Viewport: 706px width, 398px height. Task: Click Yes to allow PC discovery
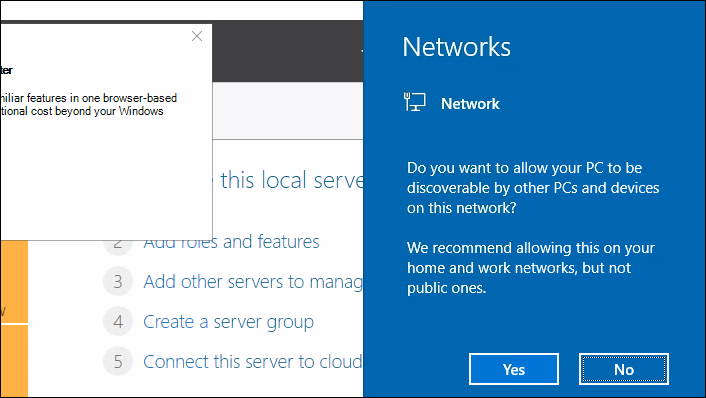coord(514,369)
